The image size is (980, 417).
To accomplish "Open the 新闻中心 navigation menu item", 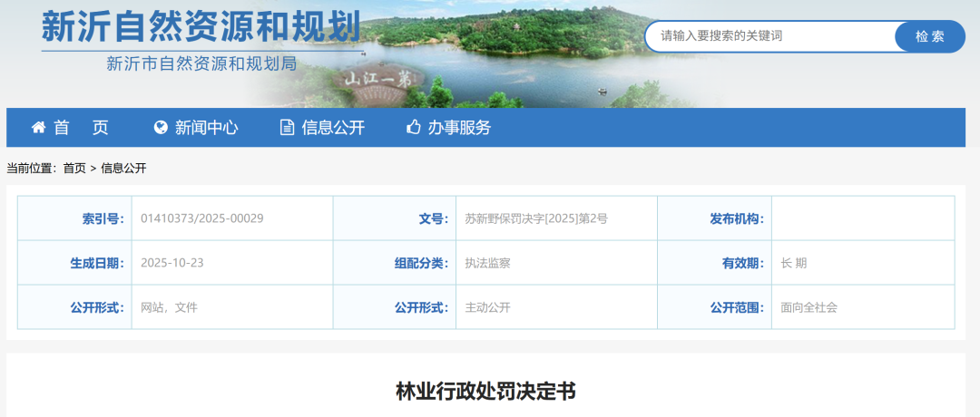I will coord(196,127).
